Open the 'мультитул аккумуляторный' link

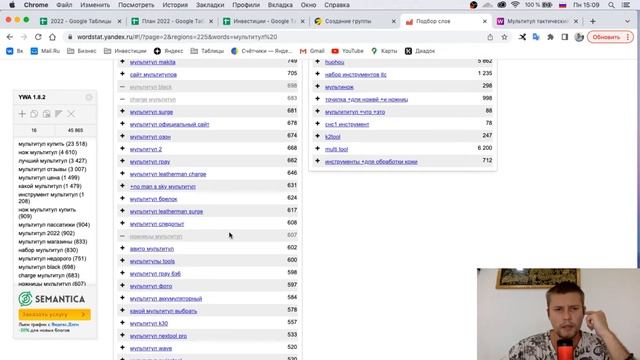coord(166,299)
